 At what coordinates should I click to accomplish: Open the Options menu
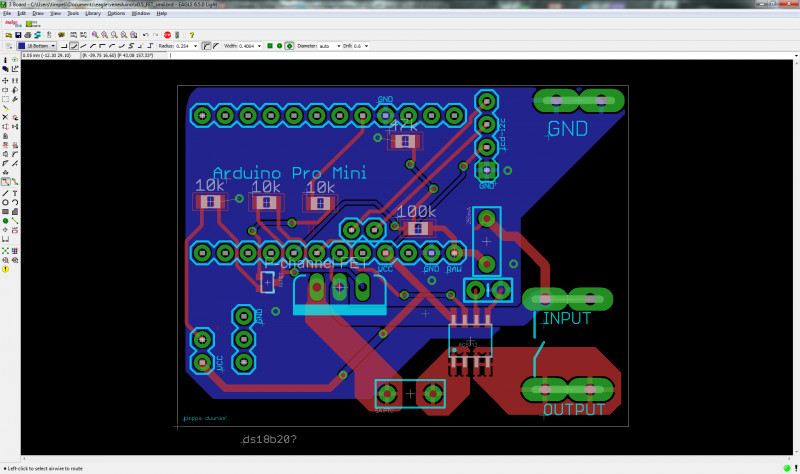point(116,13)
